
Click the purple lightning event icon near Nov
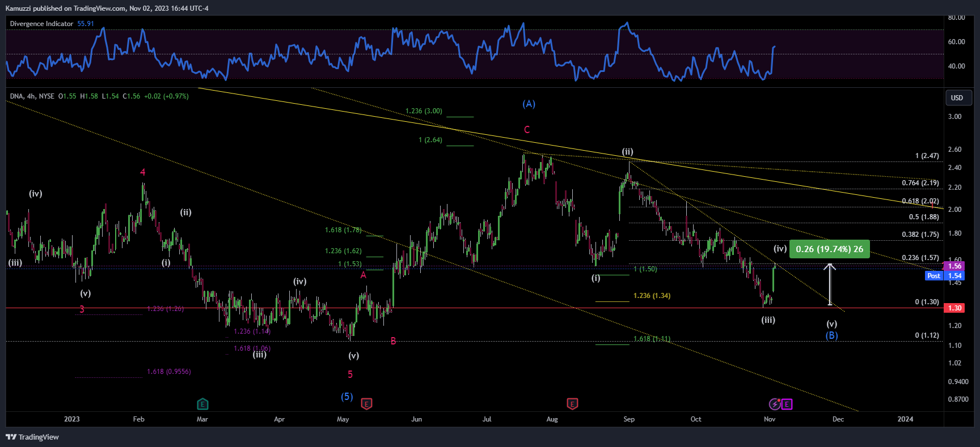pyautogui.click(x=775, y=404)
